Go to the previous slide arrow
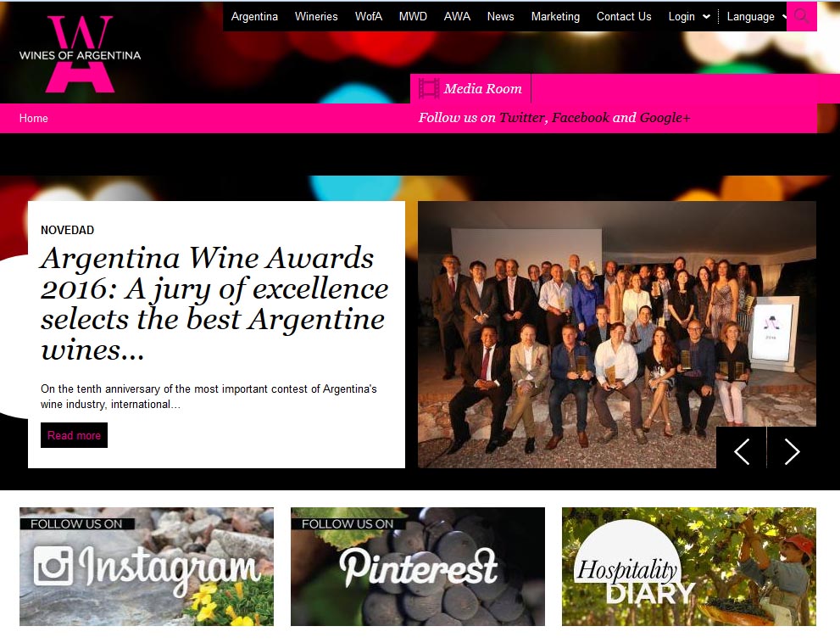 coord(742,451)
